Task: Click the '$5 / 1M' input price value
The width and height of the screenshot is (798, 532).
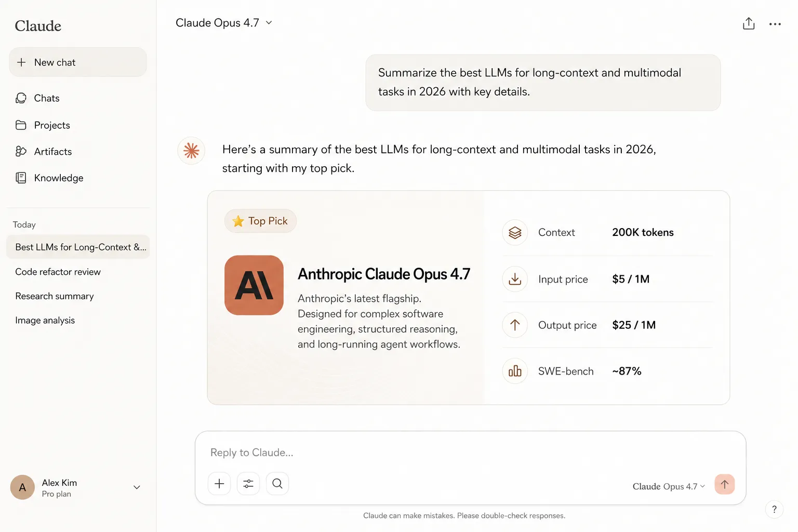Action: (631, 279)
